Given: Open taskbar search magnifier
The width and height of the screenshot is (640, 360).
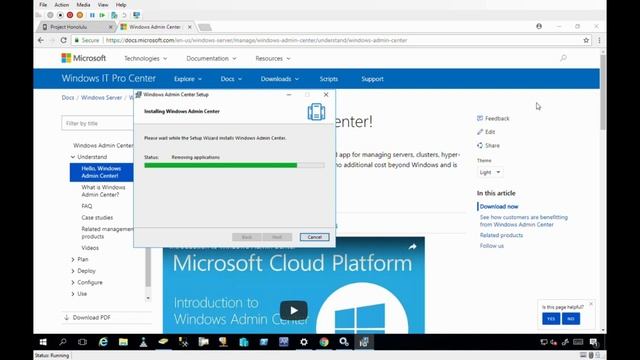Looking at the screenshot, I should point(62,342).
